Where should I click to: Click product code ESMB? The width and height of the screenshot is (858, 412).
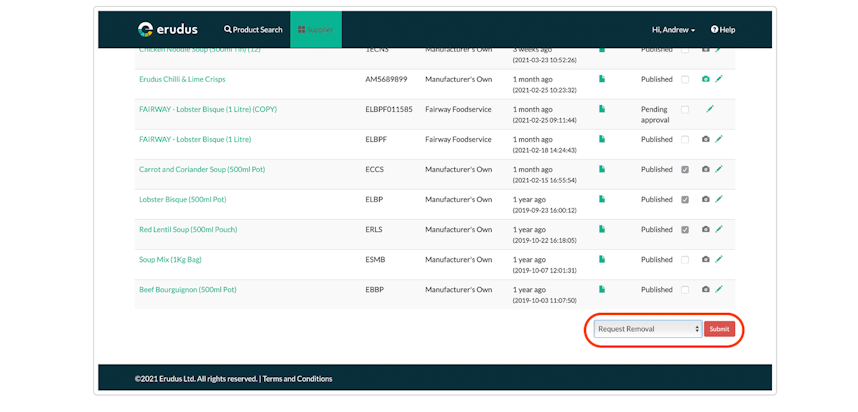375,260
